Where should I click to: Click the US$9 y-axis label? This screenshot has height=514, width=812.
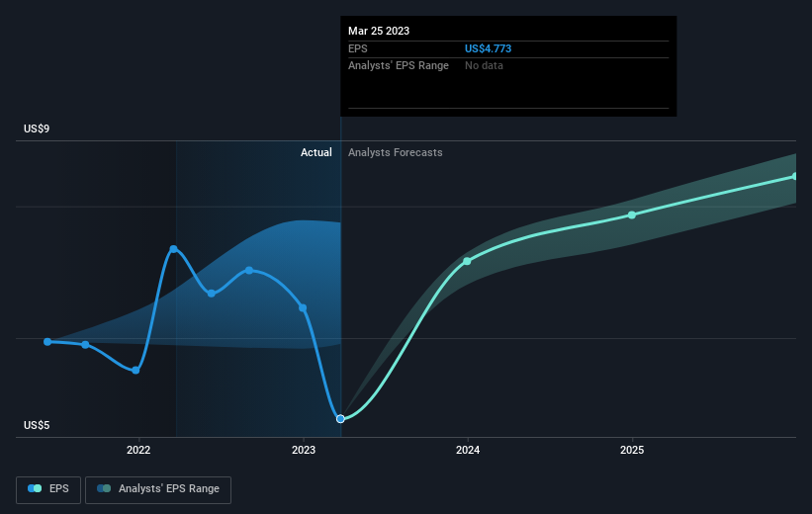point(37,128)
